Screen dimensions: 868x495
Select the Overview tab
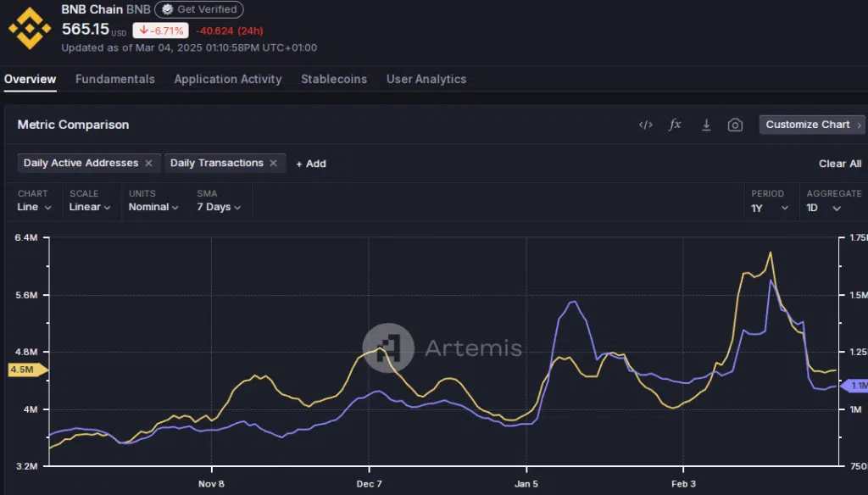coord(30,79)
